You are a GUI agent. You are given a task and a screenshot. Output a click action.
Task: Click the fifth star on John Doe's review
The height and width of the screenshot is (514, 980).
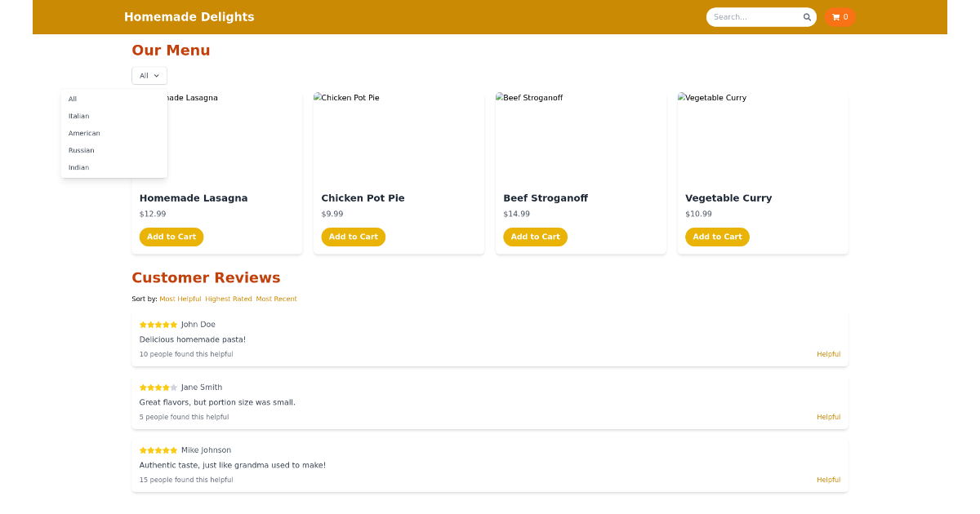[174, 324]
